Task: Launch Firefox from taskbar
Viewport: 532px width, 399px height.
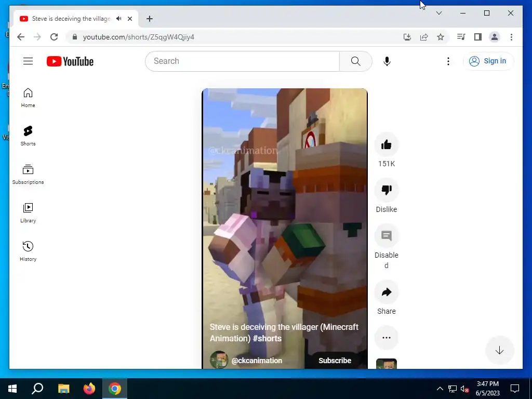Action: (x=89, y=389)
